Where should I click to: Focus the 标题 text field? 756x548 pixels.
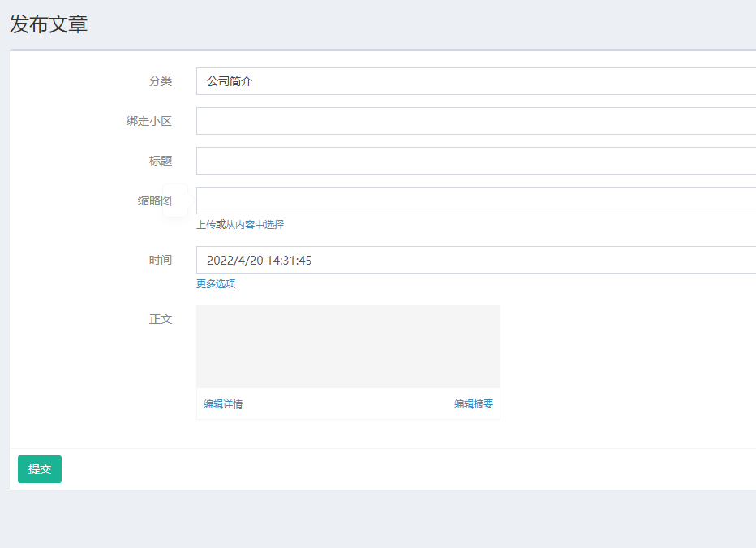coord(476,161)
